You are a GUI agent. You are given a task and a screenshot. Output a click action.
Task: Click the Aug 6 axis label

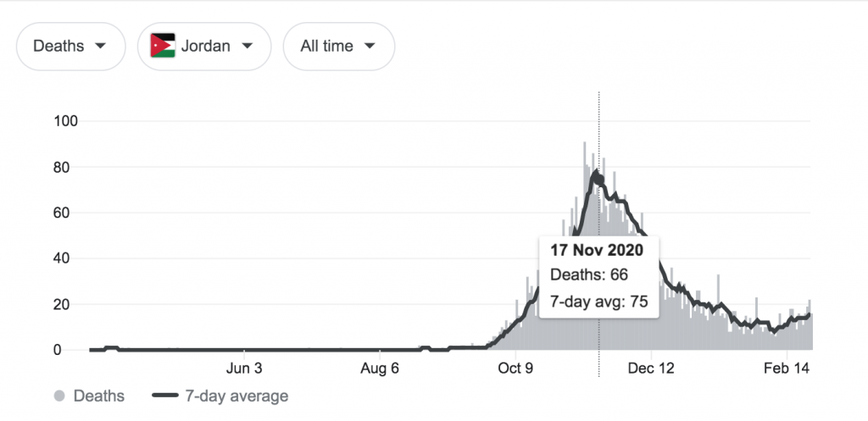(380, 368)
